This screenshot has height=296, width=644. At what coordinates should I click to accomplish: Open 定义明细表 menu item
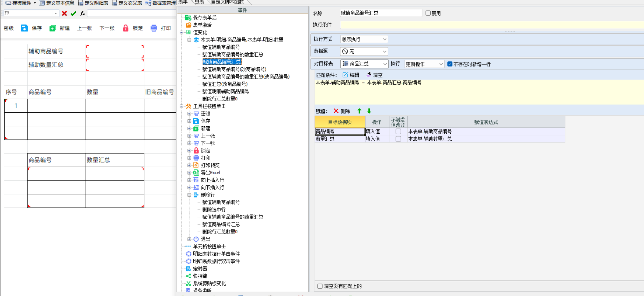(93, 3)
